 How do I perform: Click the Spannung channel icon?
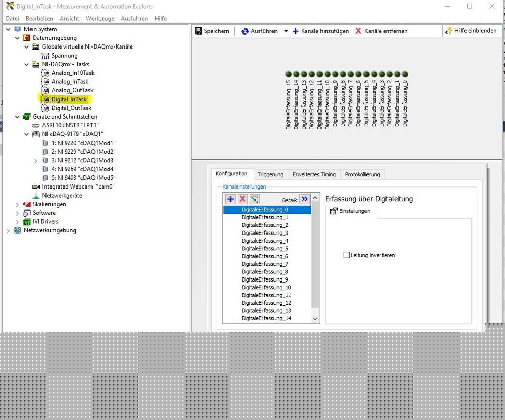point(45,56)
